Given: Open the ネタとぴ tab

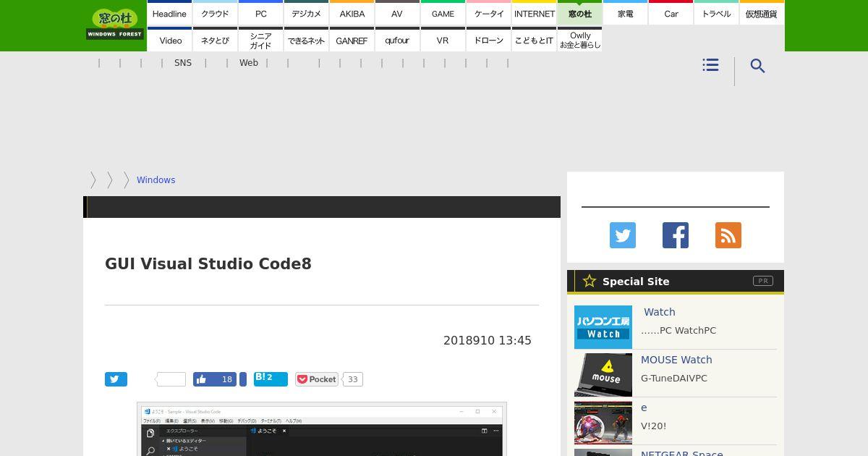Looking at the screenshot, I should [x=215, y=40].
